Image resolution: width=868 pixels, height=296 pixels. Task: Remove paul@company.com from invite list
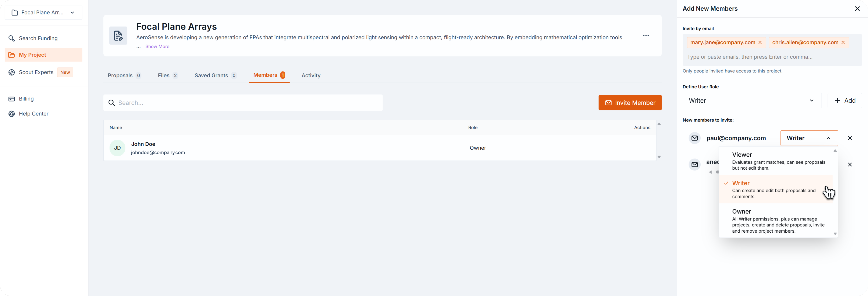[x=850, y=138]
